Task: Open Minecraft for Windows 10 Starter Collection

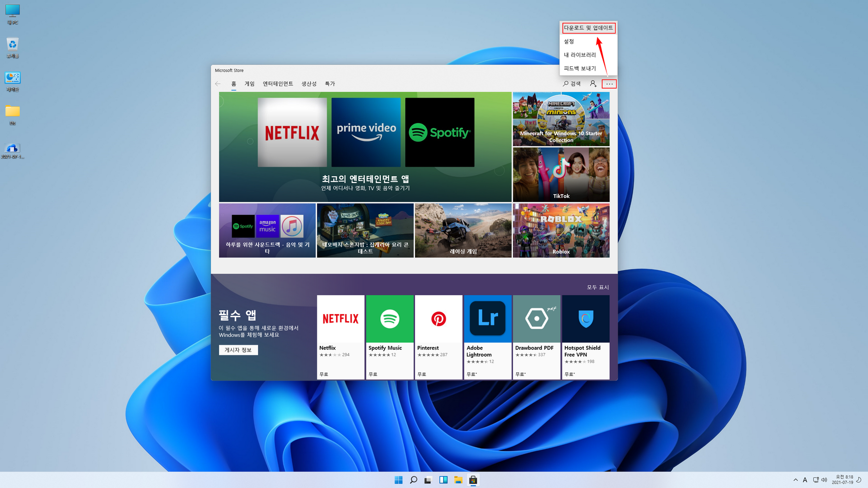Action: point(561,119)
